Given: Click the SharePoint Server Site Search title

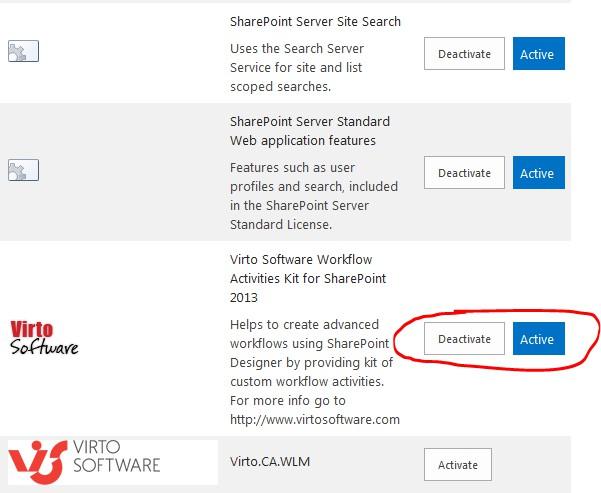Looking at the screenshot, I should 315,21.
